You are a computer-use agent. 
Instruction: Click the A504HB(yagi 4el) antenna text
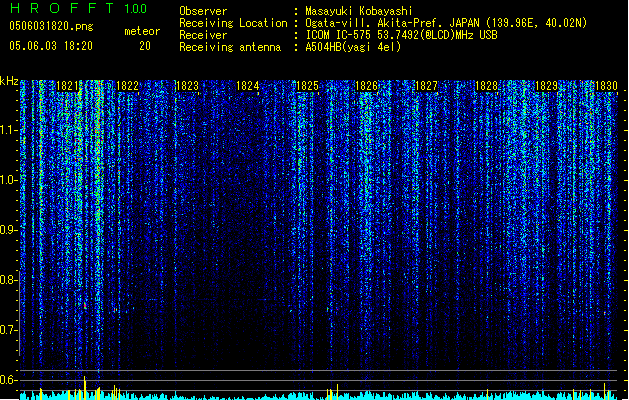[353, 47]
